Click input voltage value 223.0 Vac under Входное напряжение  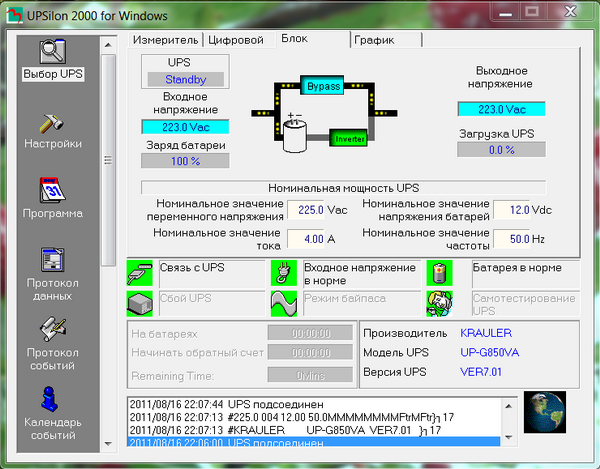tap(186, 127)
